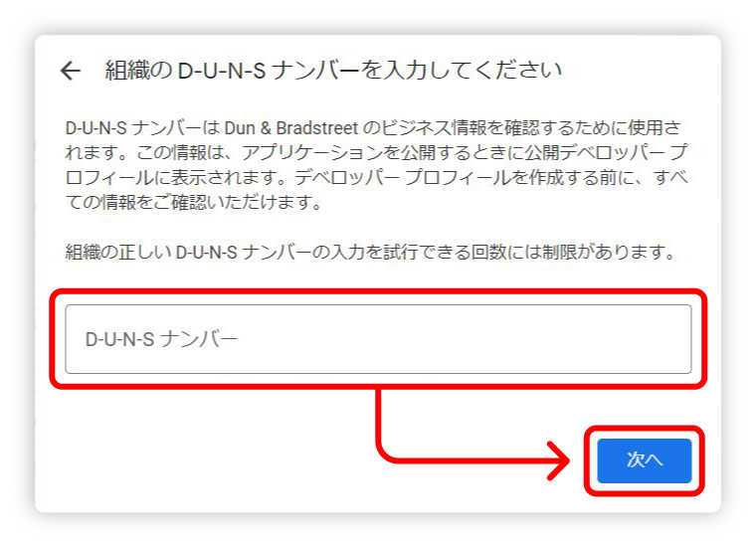Select the heading 組織の D-U-N-S ナンバーを入力してください
Image resolution: width=756 pixels, height=547 pixels.
click(333, 71)
